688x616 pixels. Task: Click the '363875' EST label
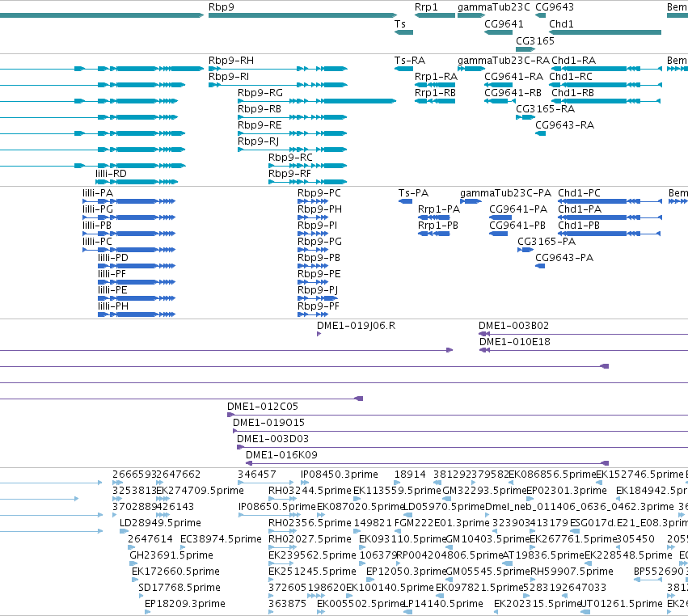click(287, 604)
